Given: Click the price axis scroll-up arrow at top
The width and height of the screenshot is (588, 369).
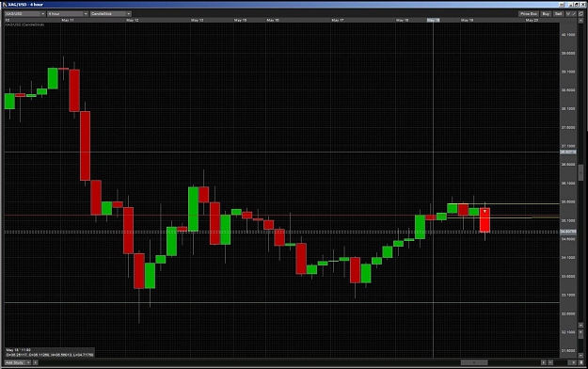Looking at the screenshot, I should click(580, 21).
